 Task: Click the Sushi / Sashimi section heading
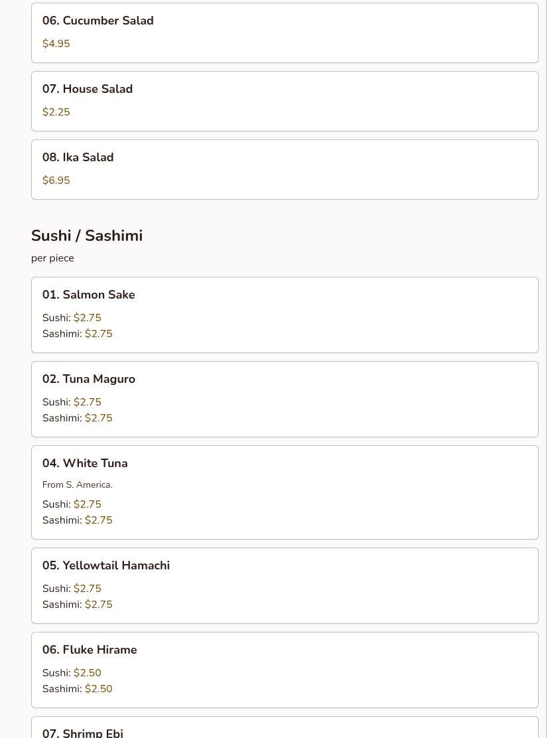pos(86,236)
